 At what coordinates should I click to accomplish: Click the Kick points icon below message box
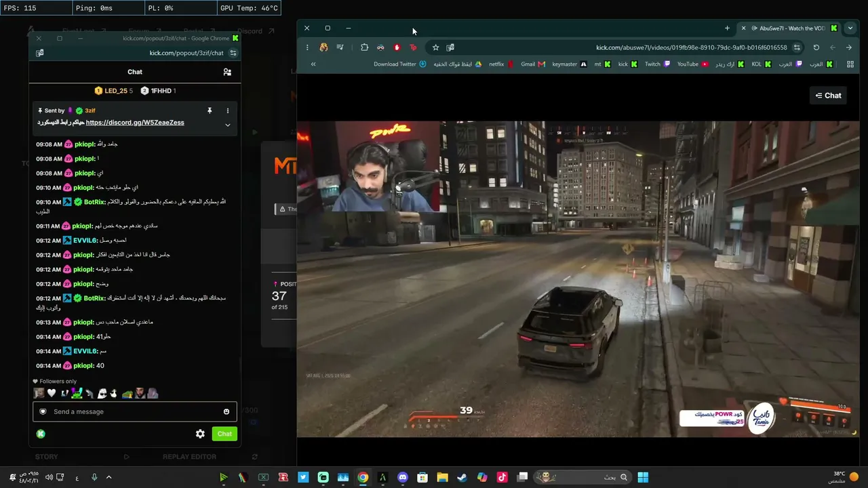click(x=41, y=434)
